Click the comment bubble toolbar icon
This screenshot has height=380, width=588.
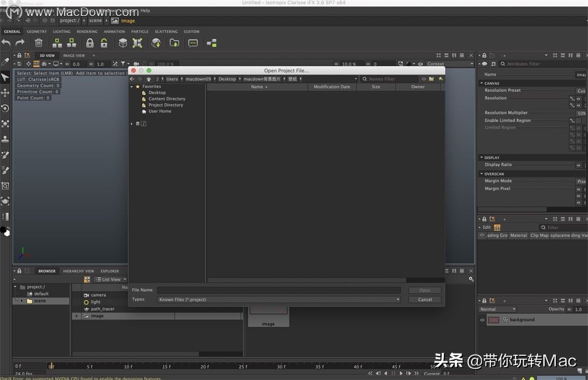(x=193, y=42)
